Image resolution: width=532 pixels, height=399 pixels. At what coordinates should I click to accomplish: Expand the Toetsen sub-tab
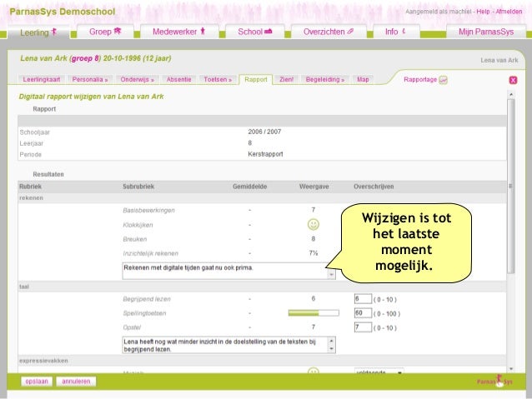(218, 79)
